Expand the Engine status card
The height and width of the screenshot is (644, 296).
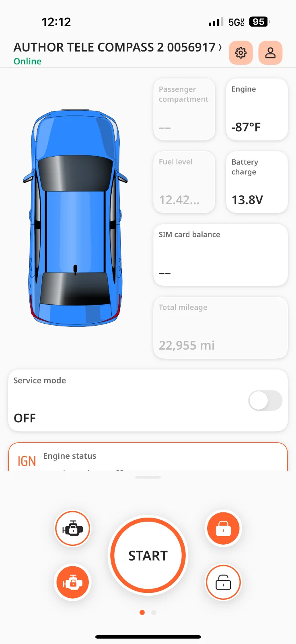tap(148, 458)
